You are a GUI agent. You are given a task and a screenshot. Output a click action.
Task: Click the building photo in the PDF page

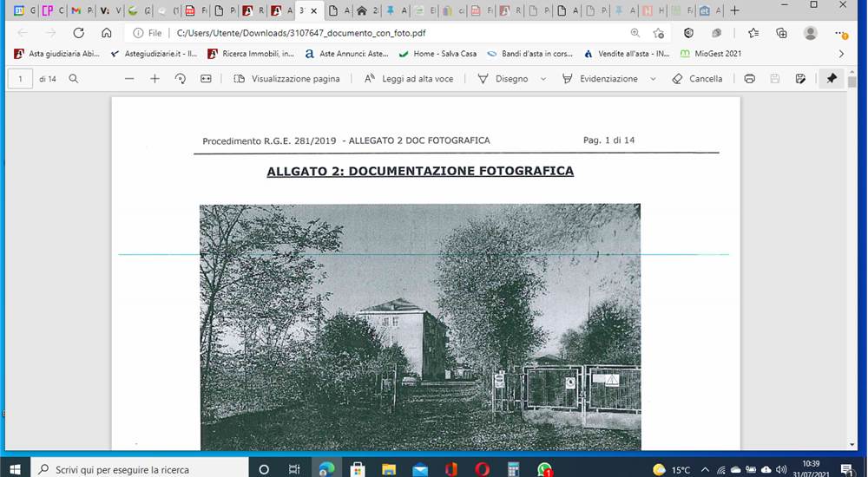coord(420,327)
